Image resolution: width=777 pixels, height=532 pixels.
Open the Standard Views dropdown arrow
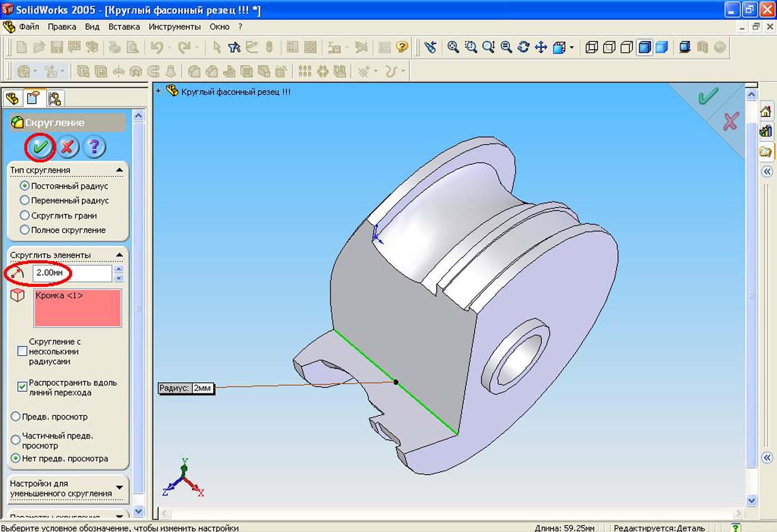tap(571, 48)
